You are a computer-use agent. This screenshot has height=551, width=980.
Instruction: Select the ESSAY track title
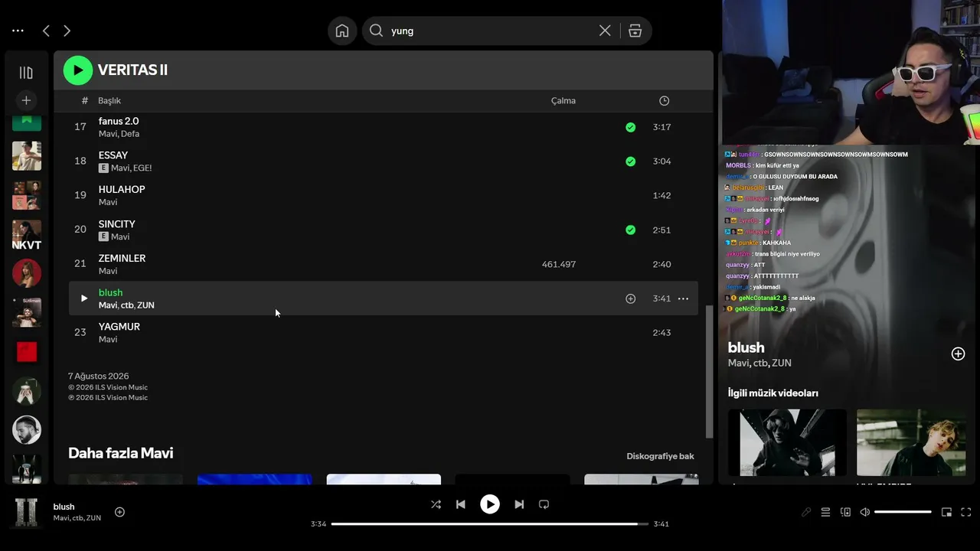tap(113, 155)
